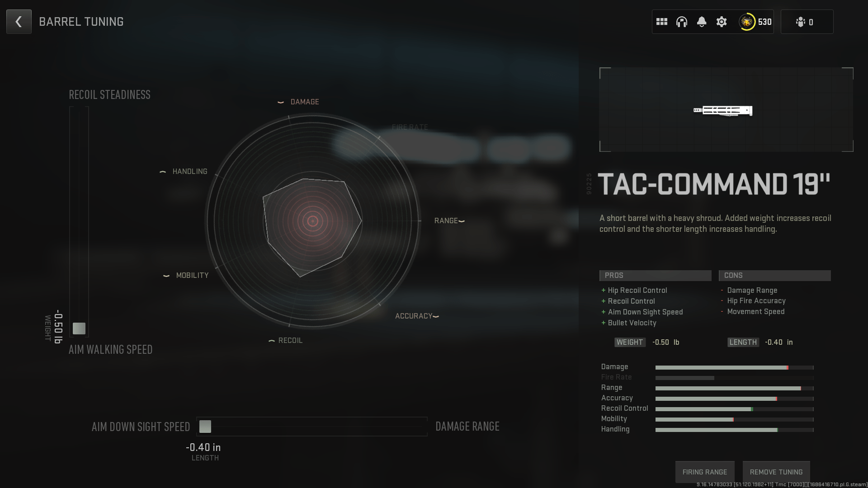This screenshot has width=868, height=488.
Task: Click the Aim Down Sight Speed pro
Action: tap(646, 312)
